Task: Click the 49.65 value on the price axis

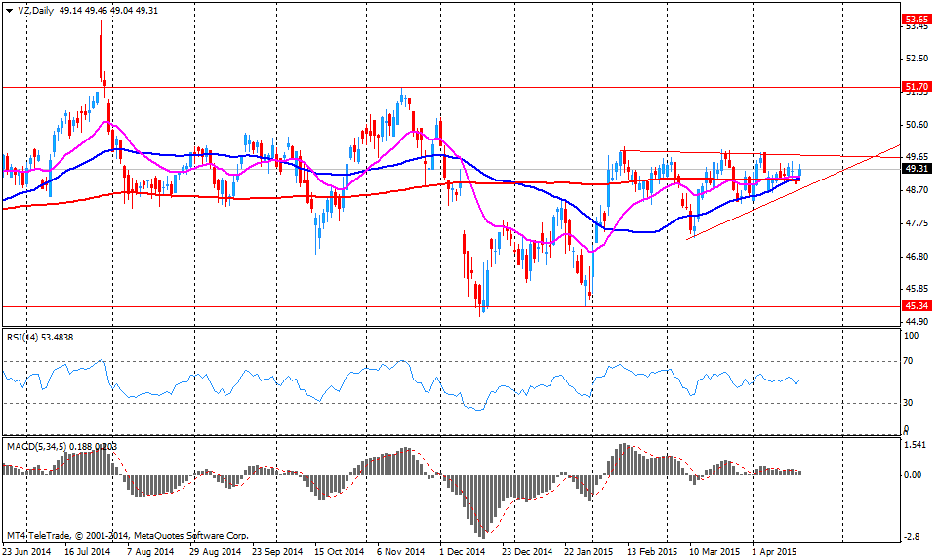Action: click(x=917, y=157)
